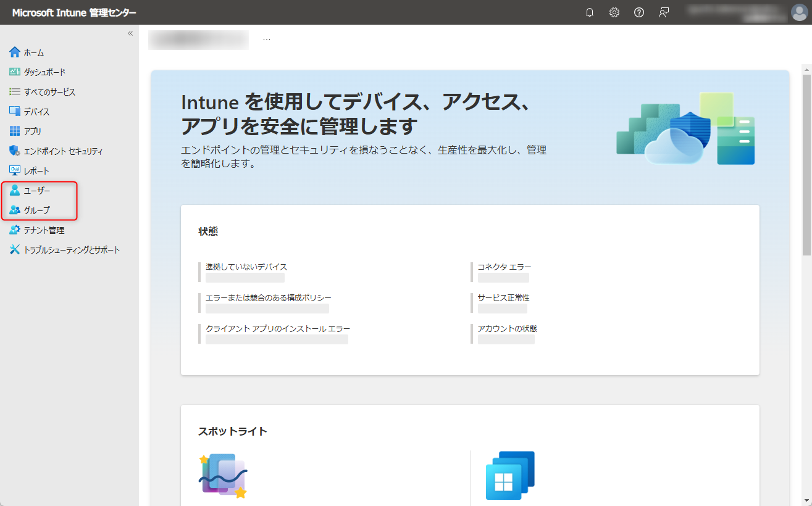
Task: Click the すべてのサービス list icon
Action: tap(15, 92)
